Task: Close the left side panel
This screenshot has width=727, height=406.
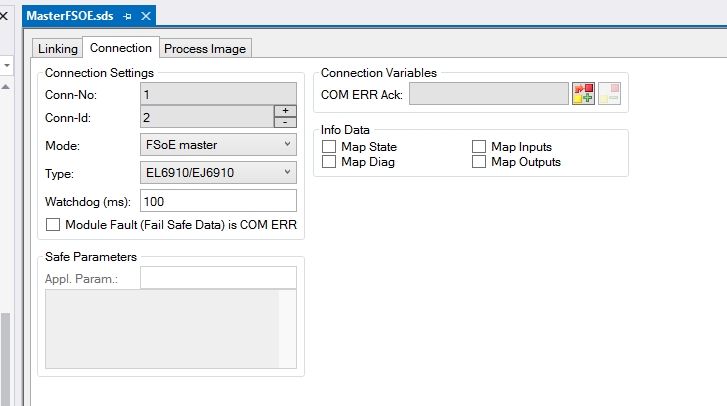Action: click(5, 16)
